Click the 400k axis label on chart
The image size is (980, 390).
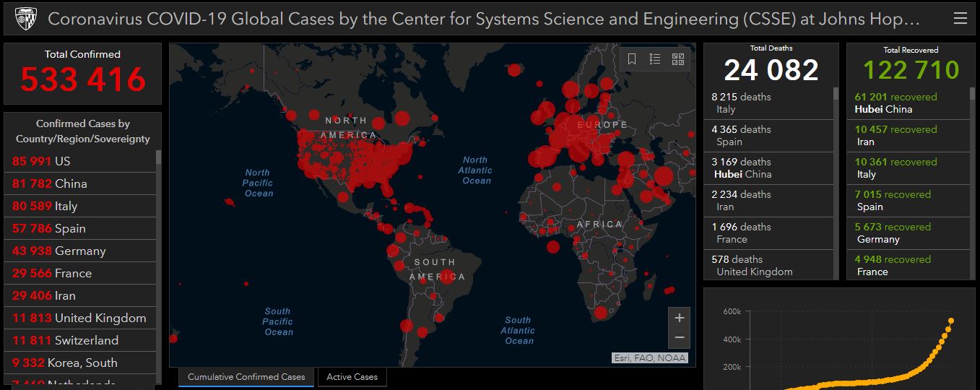(732, 339)
